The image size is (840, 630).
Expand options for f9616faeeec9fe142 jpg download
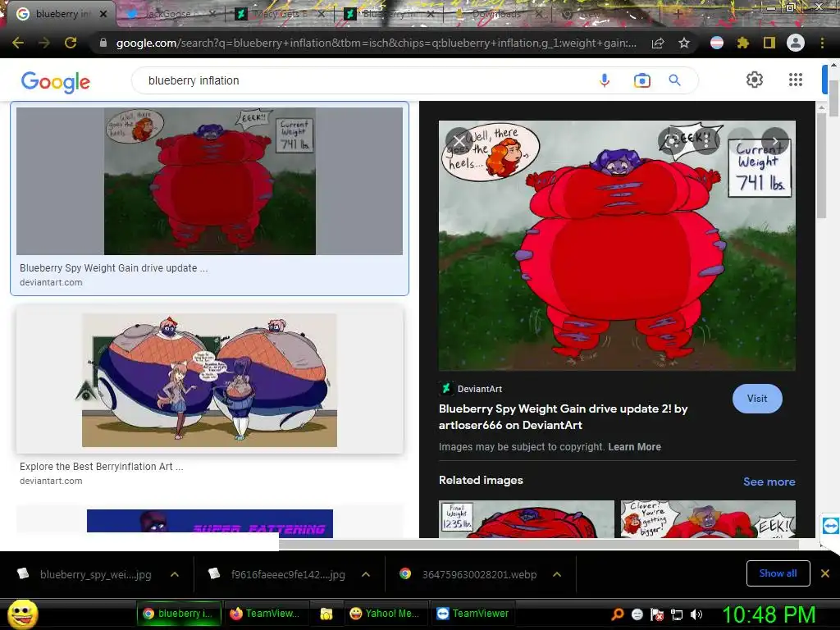(365, 574)
